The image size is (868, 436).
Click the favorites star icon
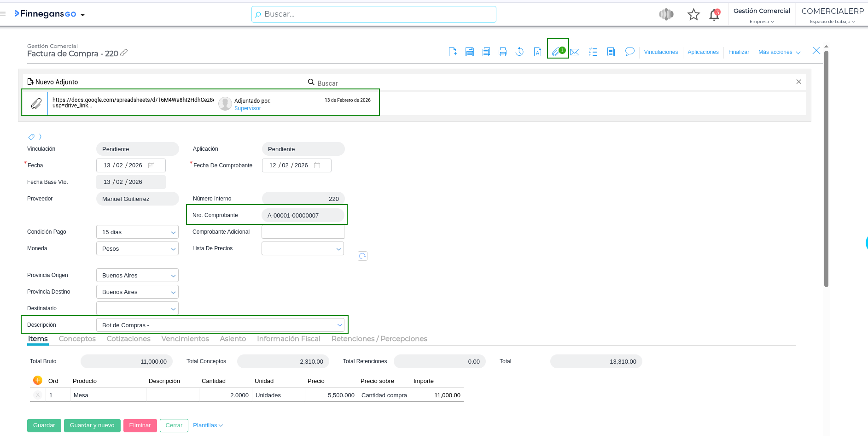tap(693, 15)
